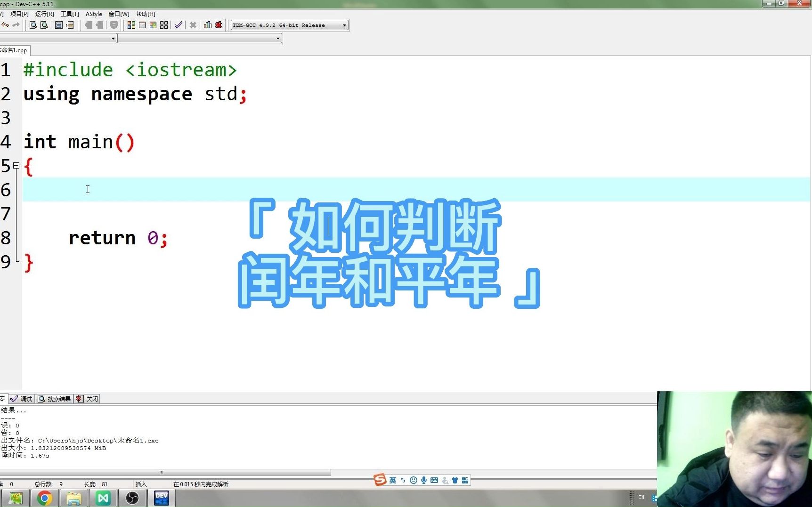Open the 运行[R] menu
This screenshot has height=507, width=812.
44,14
